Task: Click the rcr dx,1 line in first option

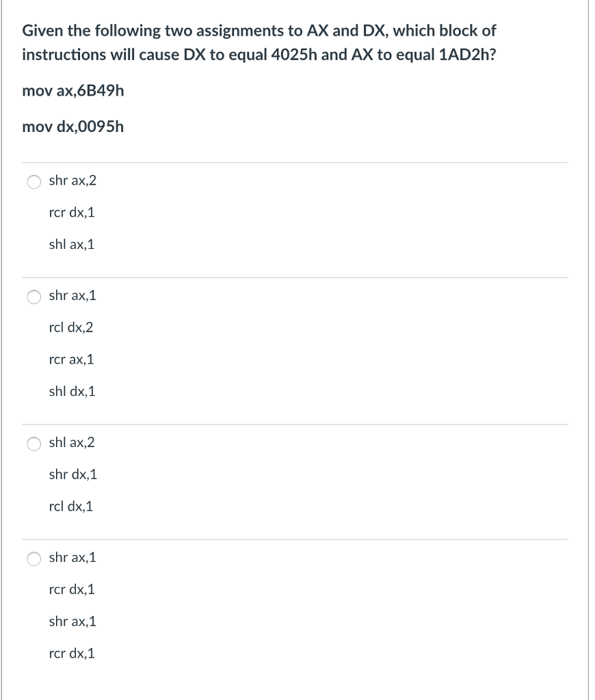Action: click(70, 212)
